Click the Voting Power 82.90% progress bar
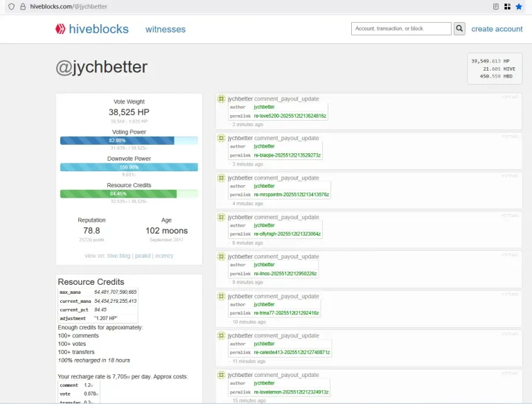 (x=129, y=141)
